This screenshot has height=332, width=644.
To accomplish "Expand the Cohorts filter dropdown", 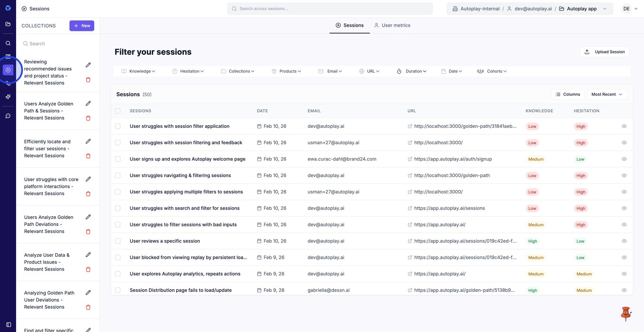I will [491, 71].
